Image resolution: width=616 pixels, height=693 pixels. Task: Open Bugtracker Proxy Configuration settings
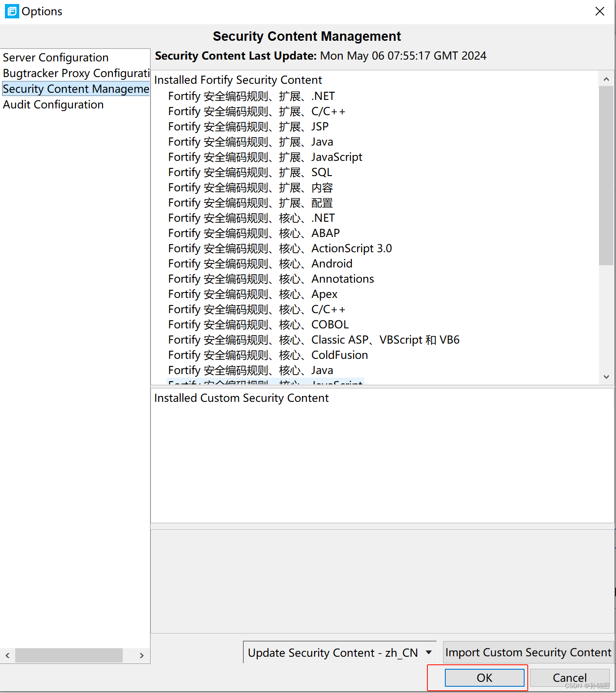tap(75, 73)
